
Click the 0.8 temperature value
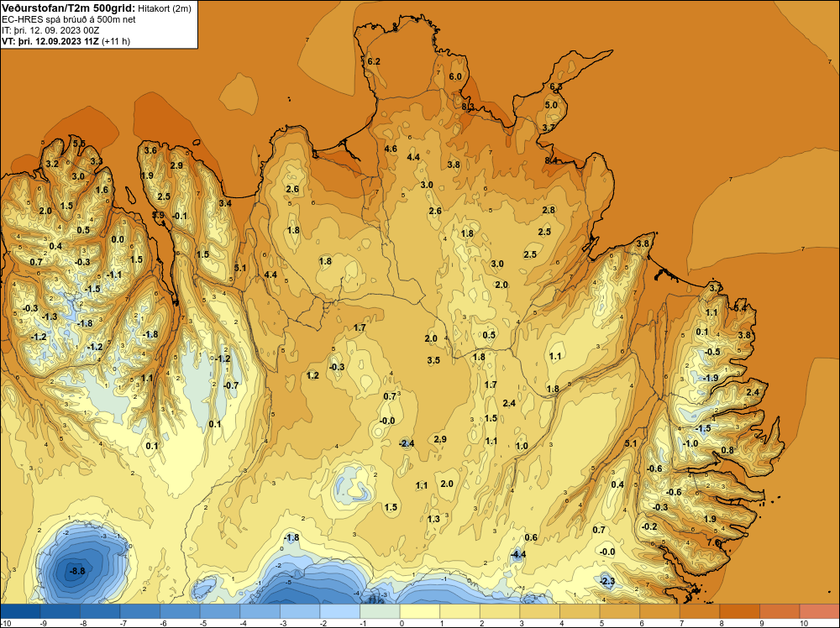click(727, 450)
